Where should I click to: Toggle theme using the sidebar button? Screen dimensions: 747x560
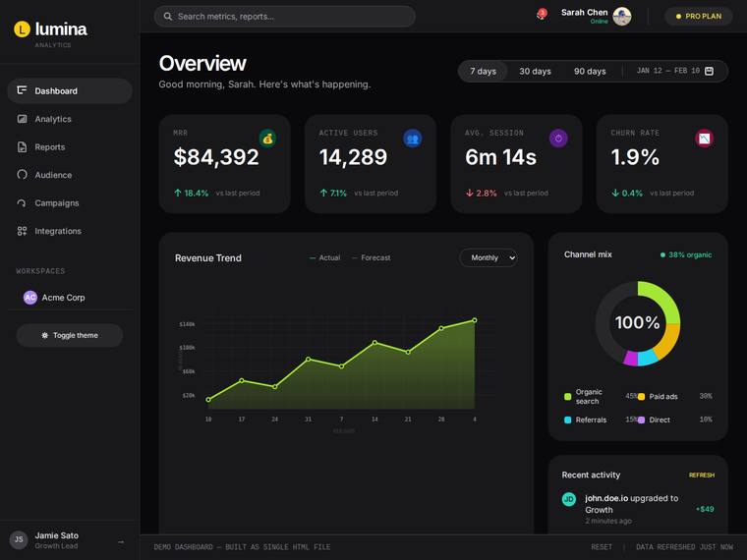point(70,335)
